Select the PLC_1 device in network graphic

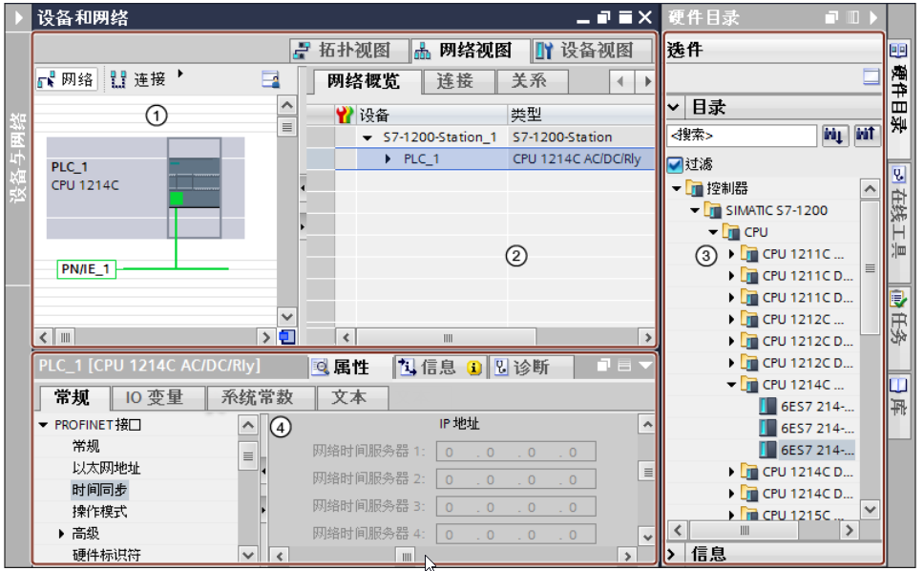click(194, 188)
